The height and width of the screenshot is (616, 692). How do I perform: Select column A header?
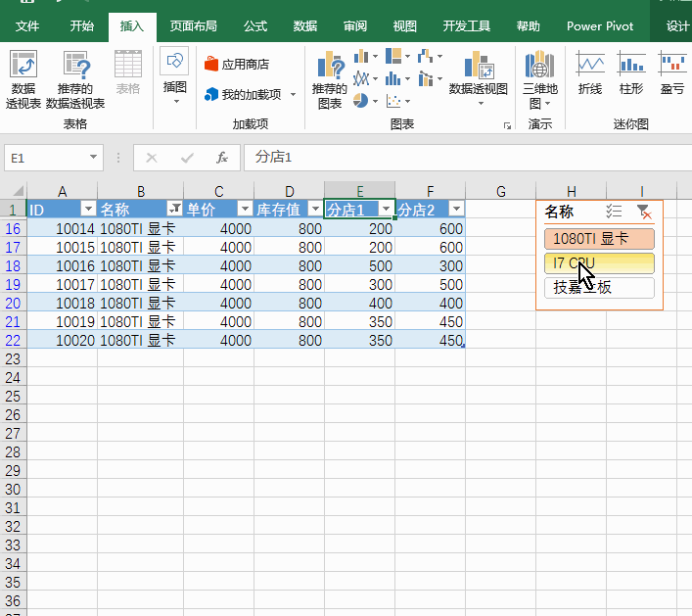point(63,191)
